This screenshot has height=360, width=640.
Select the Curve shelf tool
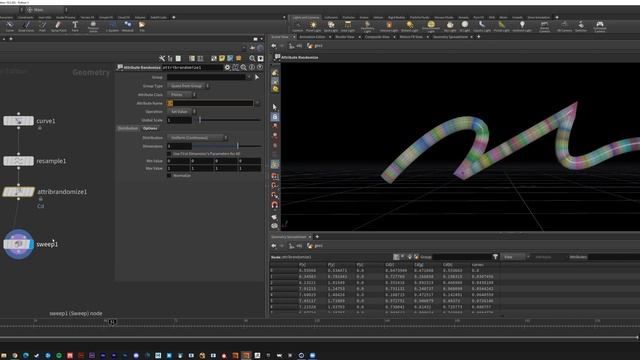tap(9, 27)
